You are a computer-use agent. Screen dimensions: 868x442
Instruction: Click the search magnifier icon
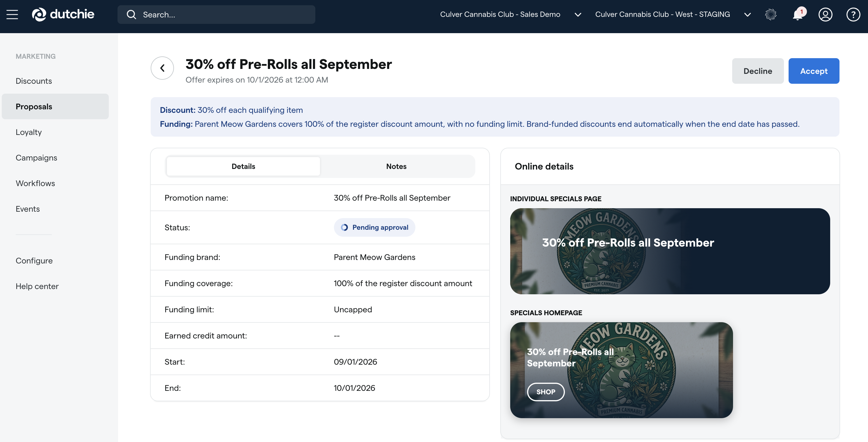pos(131,15)
